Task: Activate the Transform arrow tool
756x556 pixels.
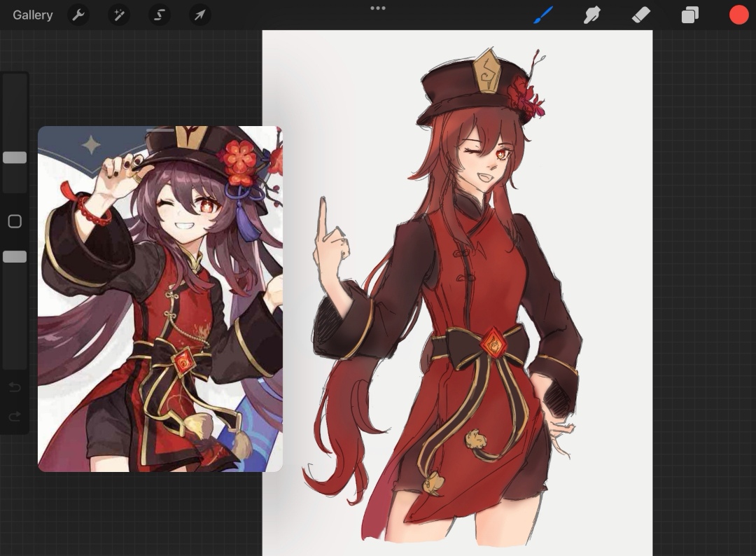Action: (200, 15)
